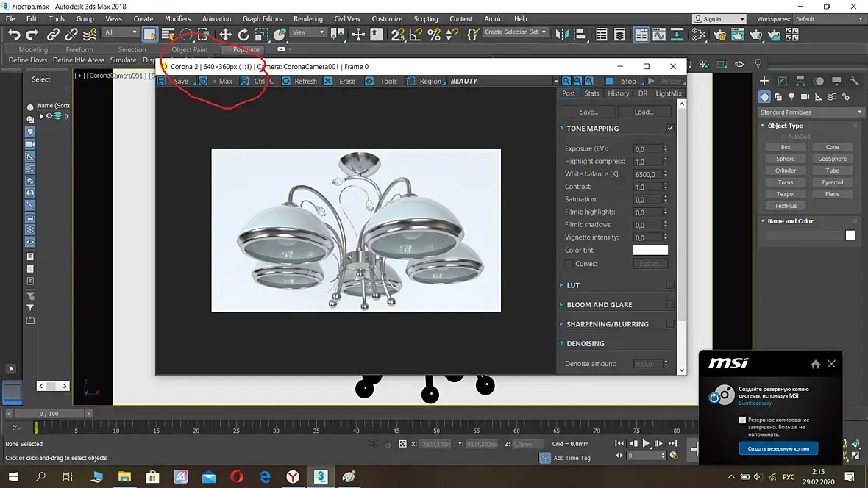This screenshot has width=868, height=488.
Task: Disable the Tone Mapping checkbox
Action: [x=669, y=129]
